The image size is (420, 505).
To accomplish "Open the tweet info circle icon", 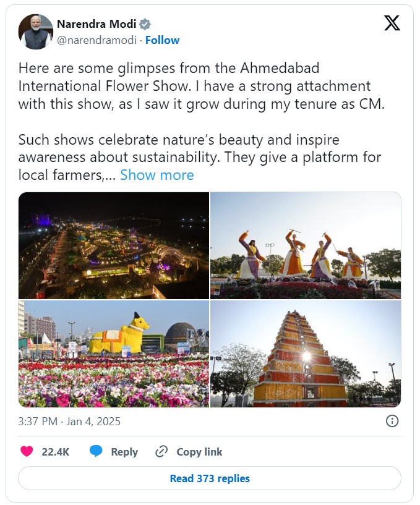I will pos(392,422).
